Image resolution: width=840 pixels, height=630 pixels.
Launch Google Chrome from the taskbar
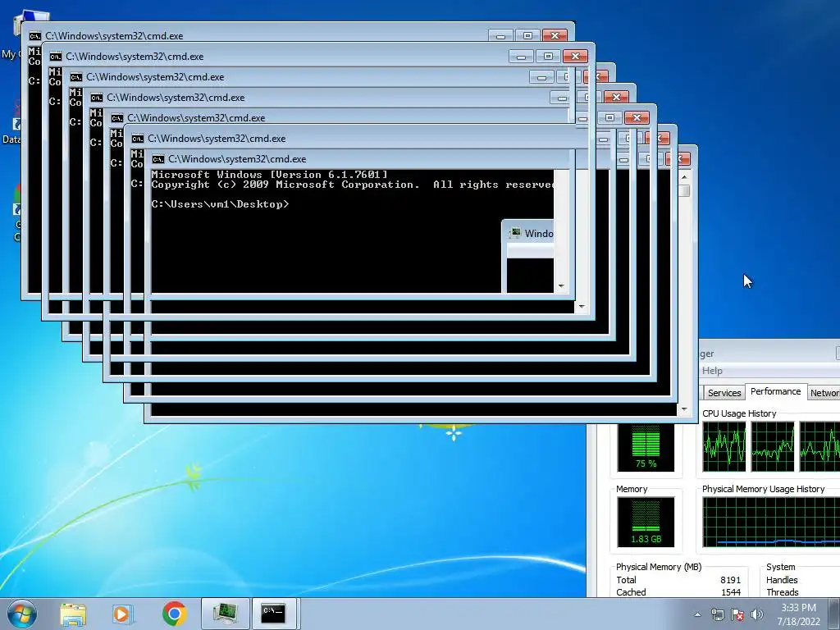coord(174,614)
